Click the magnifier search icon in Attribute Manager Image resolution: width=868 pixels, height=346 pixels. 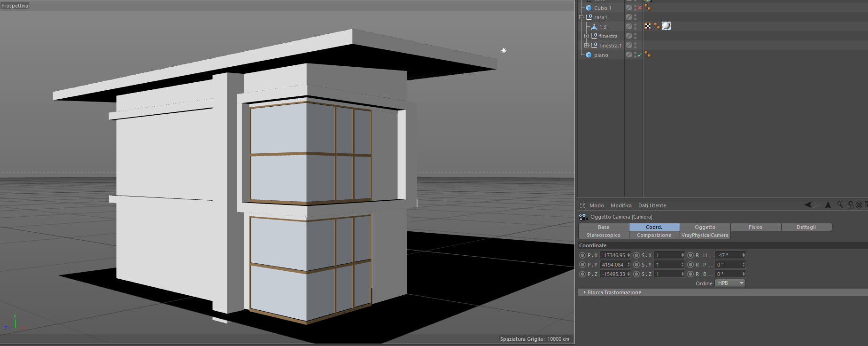840,205
